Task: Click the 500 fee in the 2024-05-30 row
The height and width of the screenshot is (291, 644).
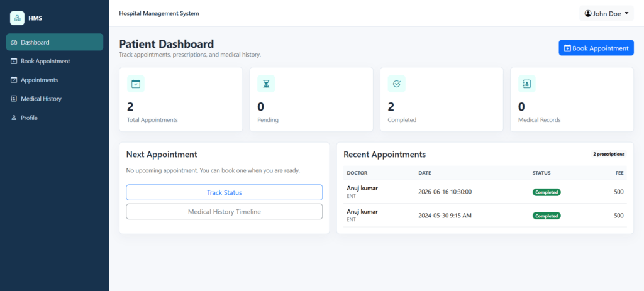Action: pos(619,216)
